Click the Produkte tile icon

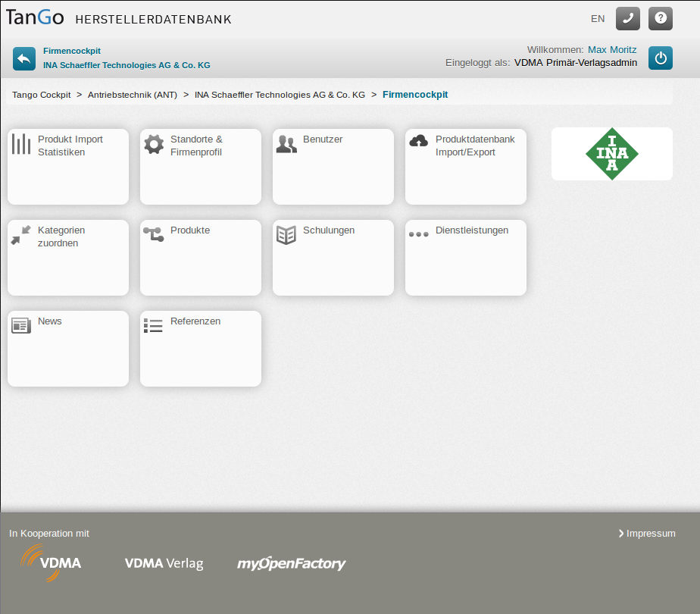click(154, 234)
